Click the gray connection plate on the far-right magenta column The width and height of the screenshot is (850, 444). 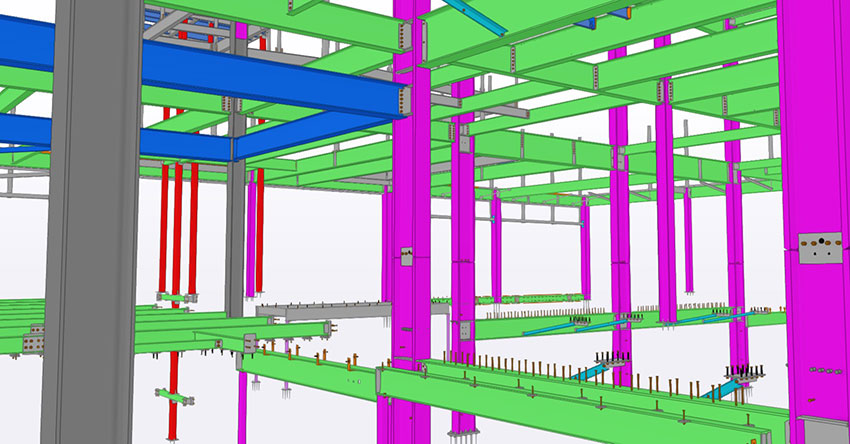click(822, 247)
